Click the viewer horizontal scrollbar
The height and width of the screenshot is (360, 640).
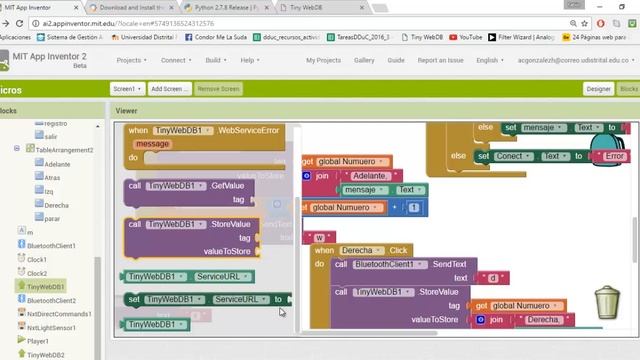[x=369, y=333]
